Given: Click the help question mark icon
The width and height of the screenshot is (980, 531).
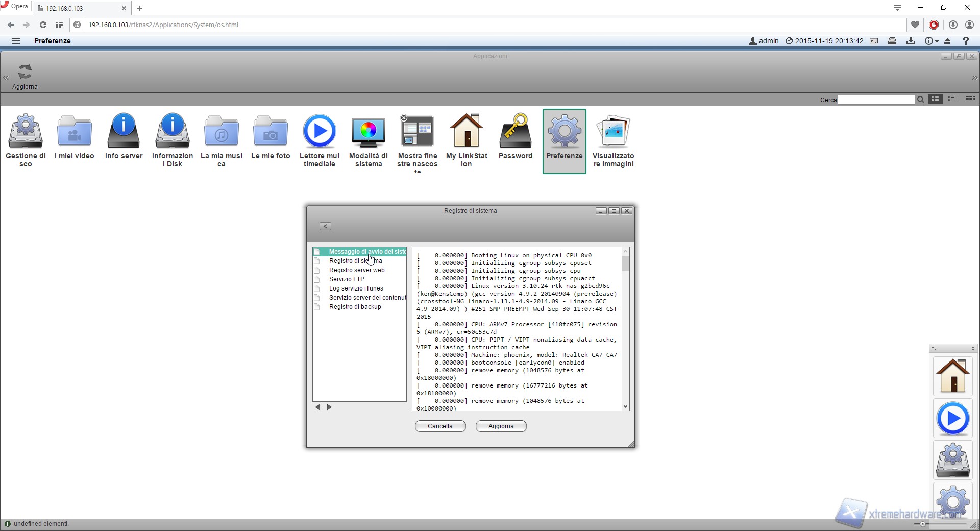Looking at the screenshot, I should (x=966, y=41).
